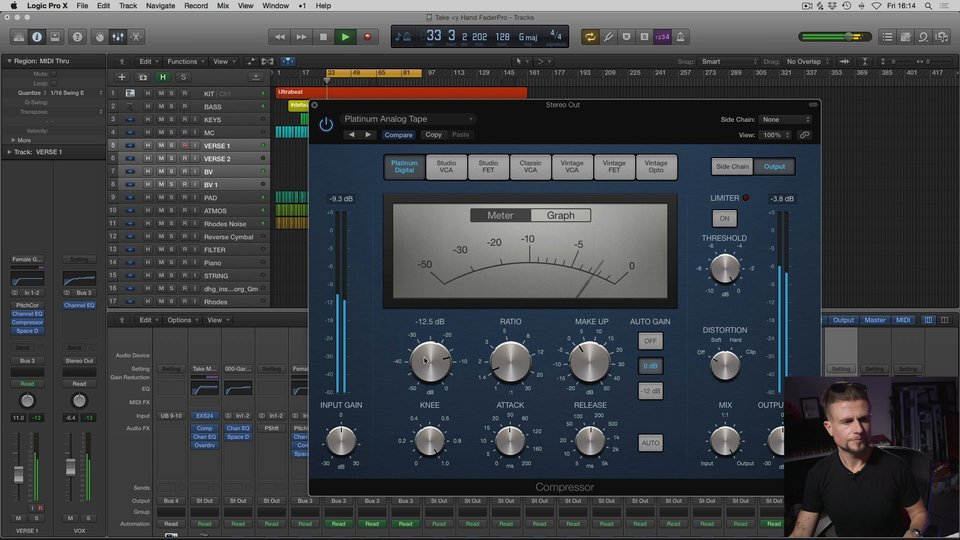Open List Editors button

(x=887, y=37)
